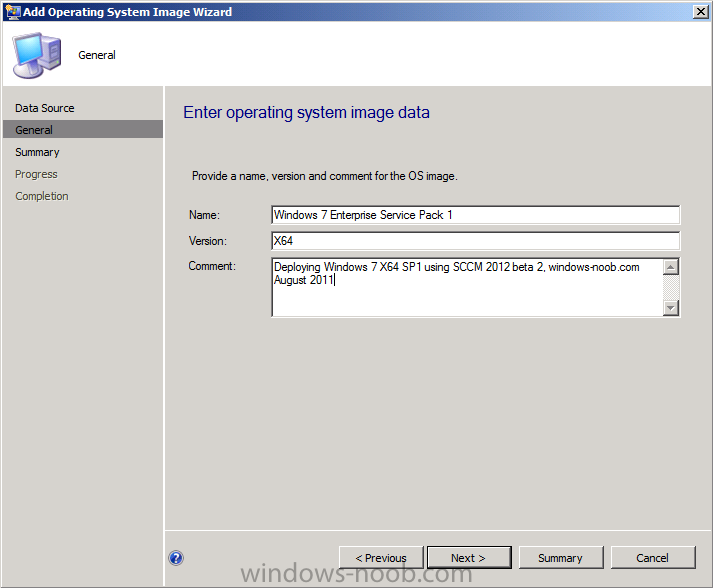This screenshot has width=713, height=588.
Task: Click the wizard title bar icon
Action: pos(13,12)
